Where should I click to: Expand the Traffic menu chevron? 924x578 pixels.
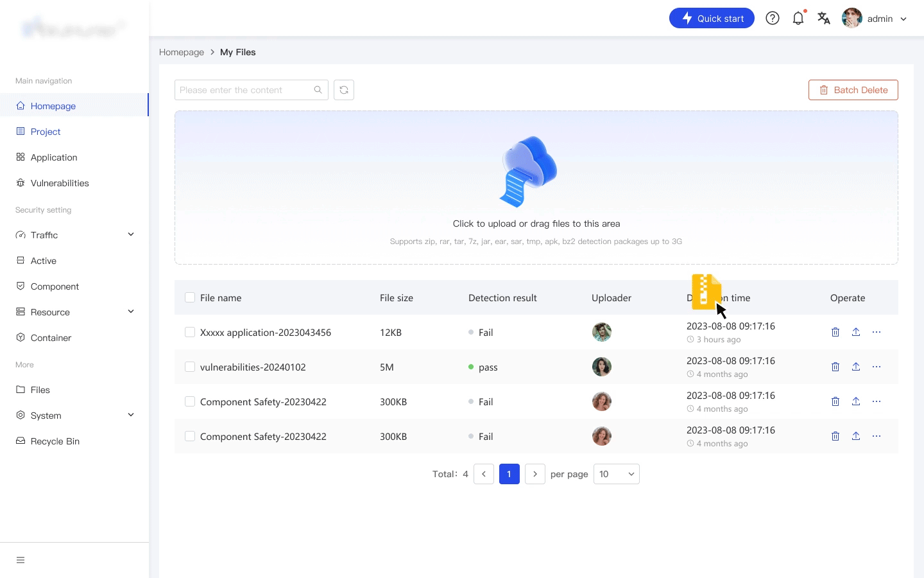131,234
